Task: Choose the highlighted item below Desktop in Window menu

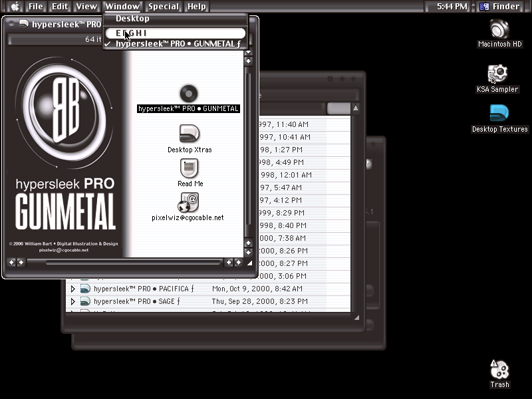Action: (x=176, y=33)
